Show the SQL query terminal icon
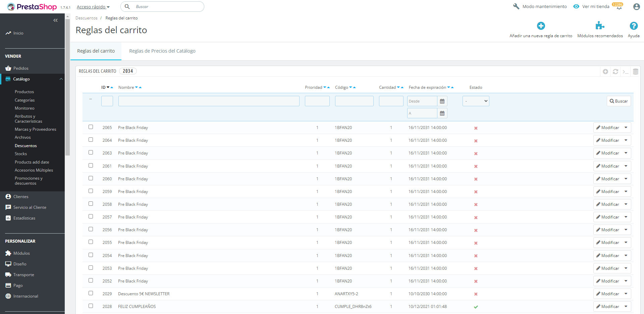 coord(626,71)
